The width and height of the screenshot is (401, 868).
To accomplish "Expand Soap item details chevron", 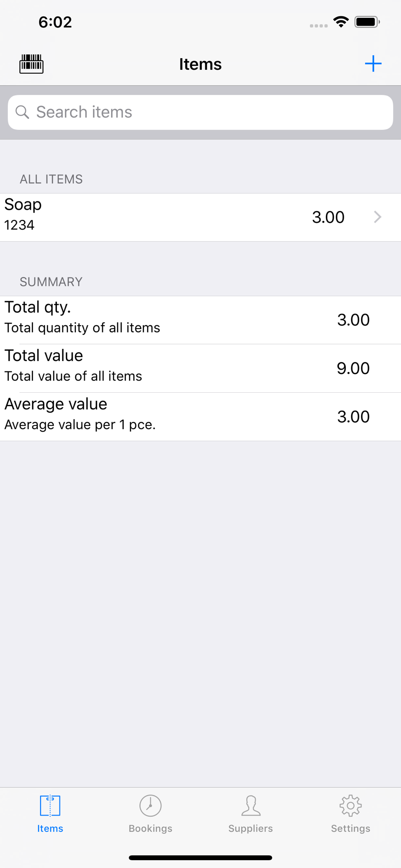I will [x=378, y=217].
